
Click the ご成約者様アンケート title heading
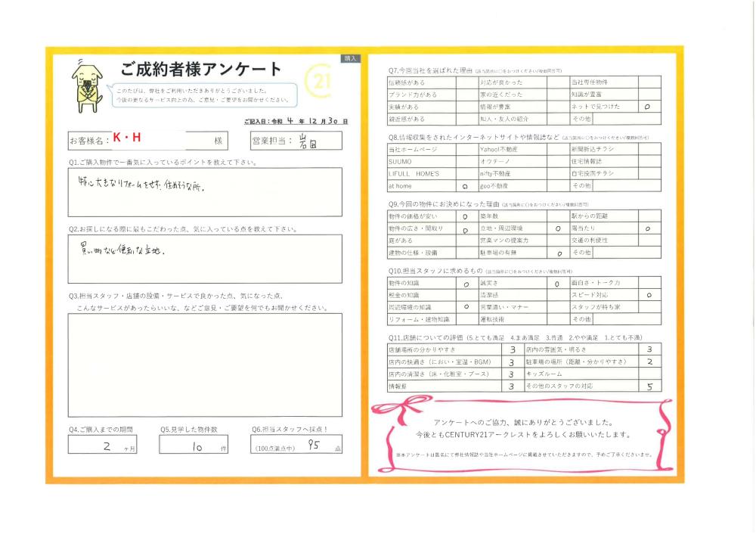click(201, 69)
